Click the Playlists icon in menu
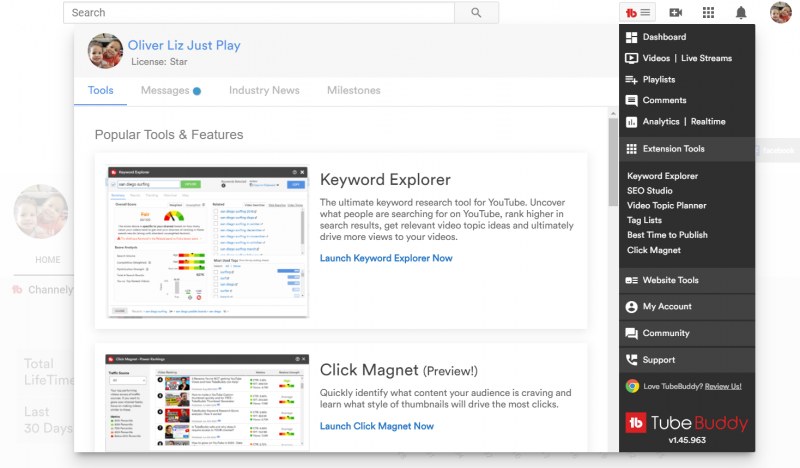 click(631, 79)
